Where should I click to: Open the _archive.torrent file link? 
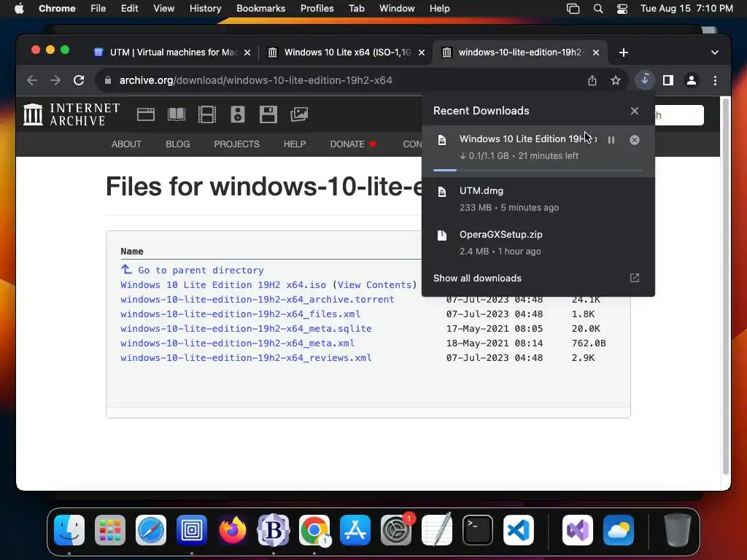258,300
